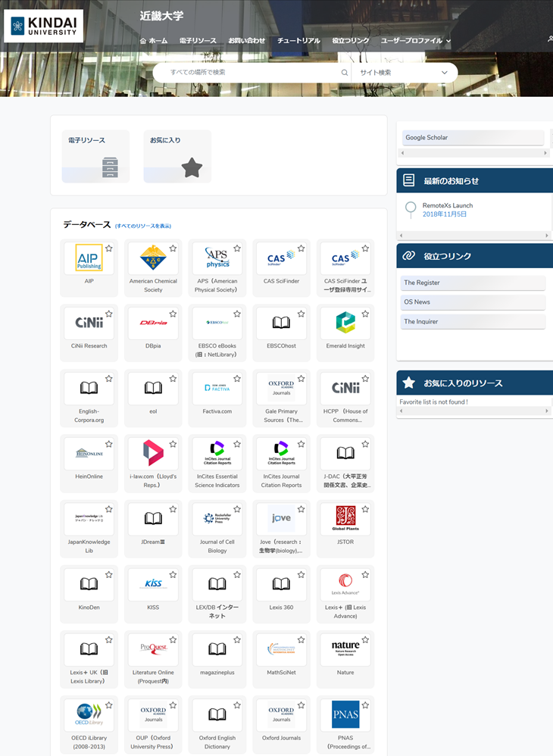This screenshot has width=553, height=756.
Task: Open the Lexis 360 book icon
Action: (282, 584)
